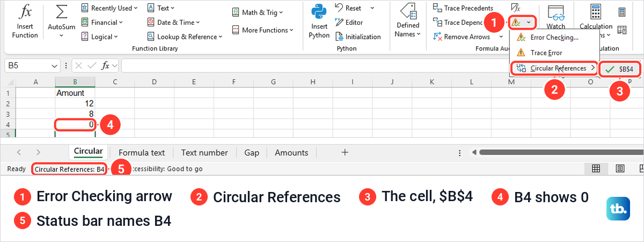Open the Financial functions dropdown
This screenshot has height=242, width=644.
102,23
